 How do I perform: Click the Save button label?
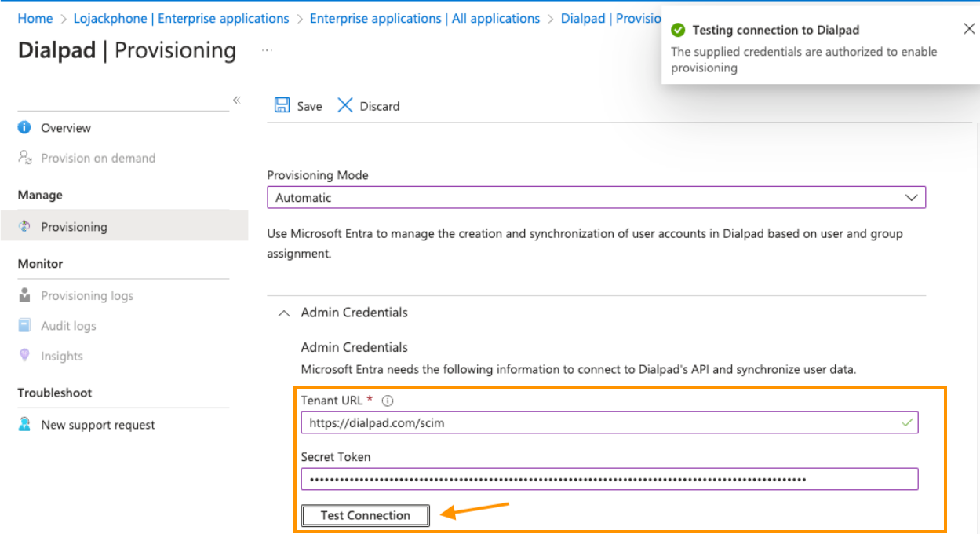pyautogui.click(x=309, y=106)
